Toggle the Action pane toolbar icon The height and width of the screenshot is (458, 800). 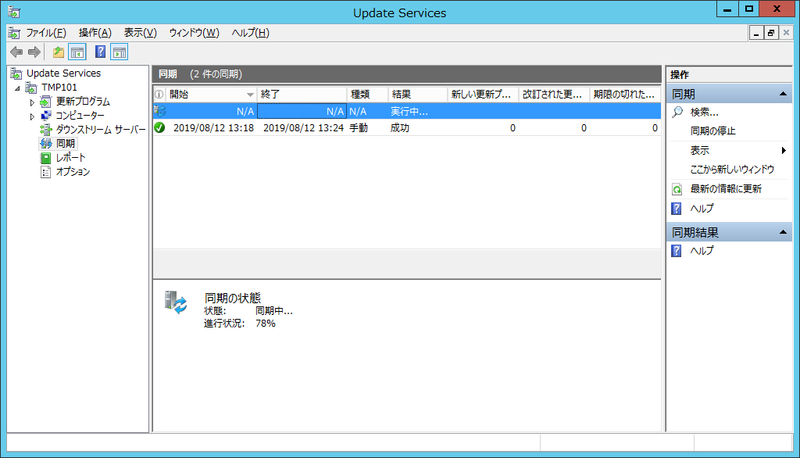119,52
